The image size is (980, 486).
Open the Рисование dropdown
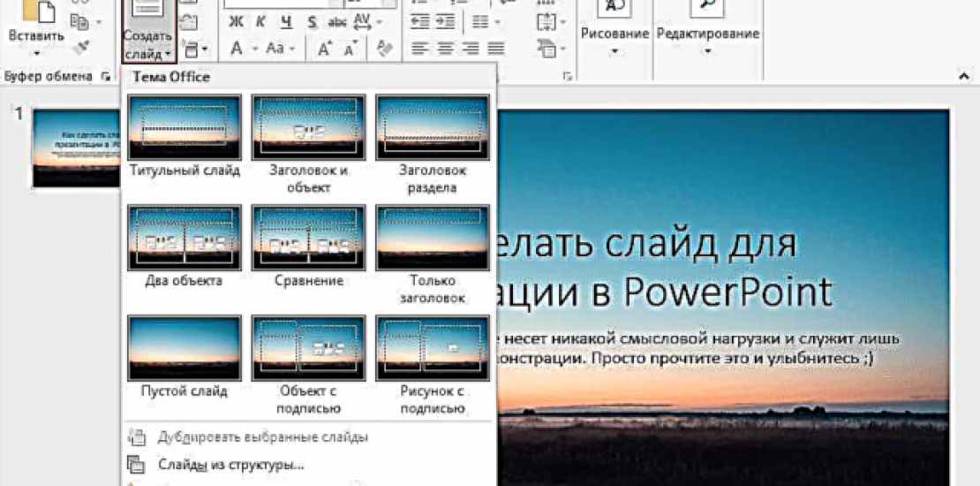pos(614,51)
